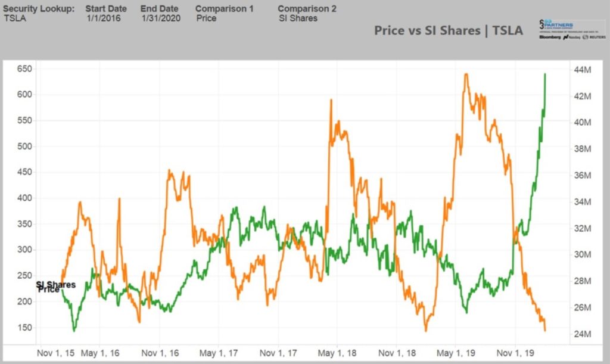Click the 40M tick on the shares axis
This screenshot has height=364, width=610.
pyautogui.click(x=583, y=123)
